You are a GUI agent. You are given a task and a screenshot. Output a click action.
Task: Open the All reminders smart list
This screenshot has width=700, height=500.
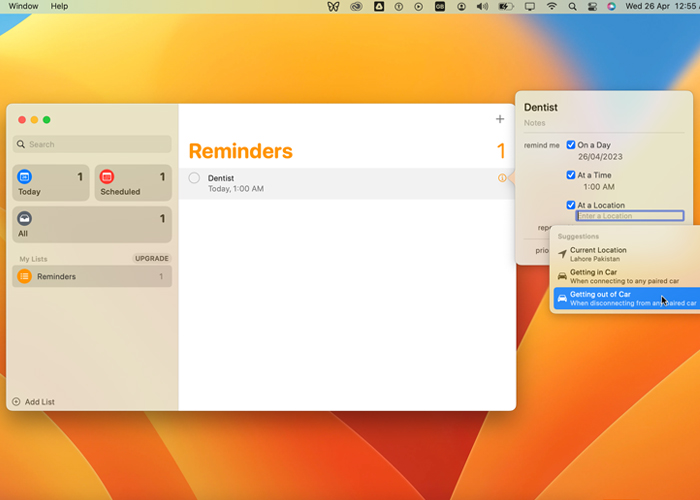click(92, 225)
